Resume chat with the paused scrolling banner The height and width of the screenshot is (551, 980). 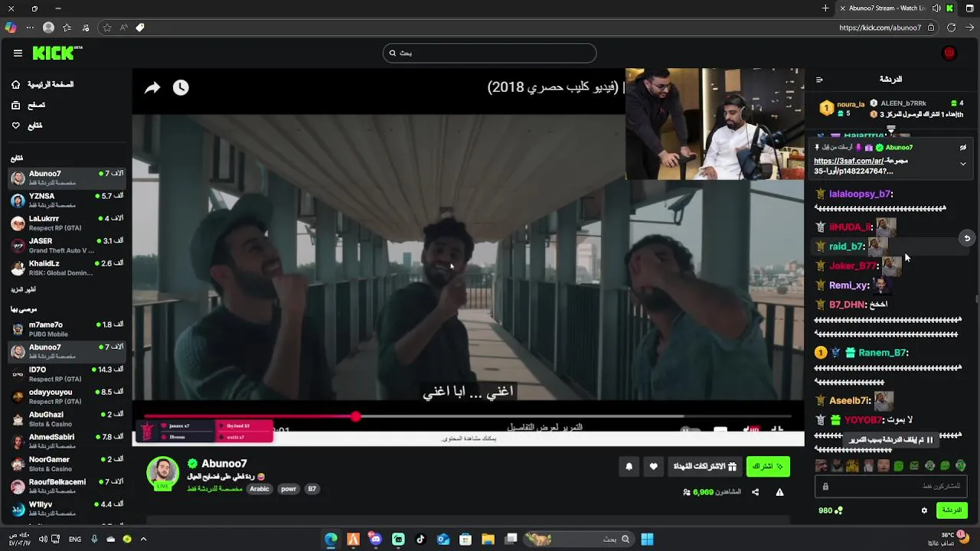coord(890,440)
